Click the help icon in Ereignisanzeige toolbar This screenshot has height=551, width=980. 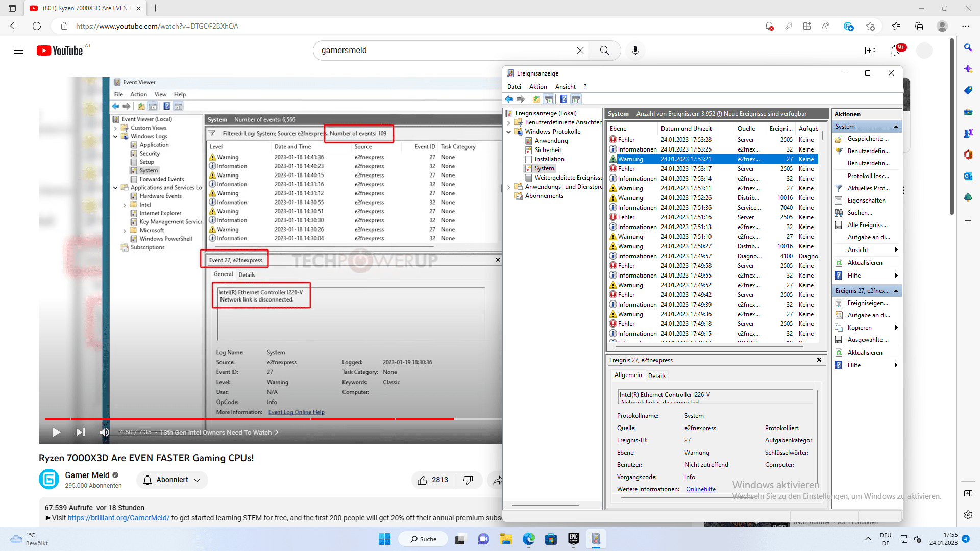[563, 99]
